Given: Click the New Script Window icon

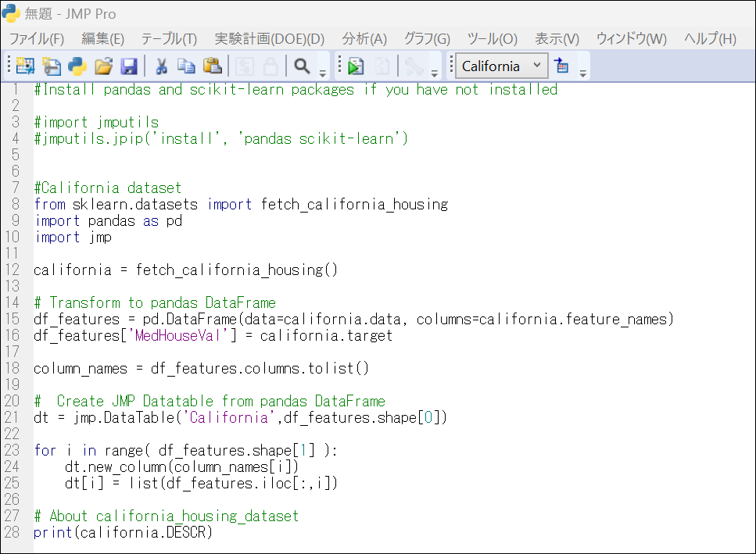Looking at the screenshot, I should click(x=51, y=66).
